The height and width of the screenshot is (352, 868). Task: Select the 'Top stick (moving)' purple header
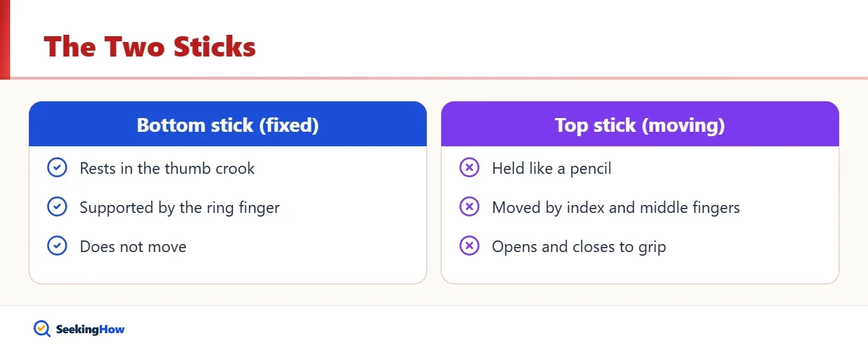coord(640,124)
